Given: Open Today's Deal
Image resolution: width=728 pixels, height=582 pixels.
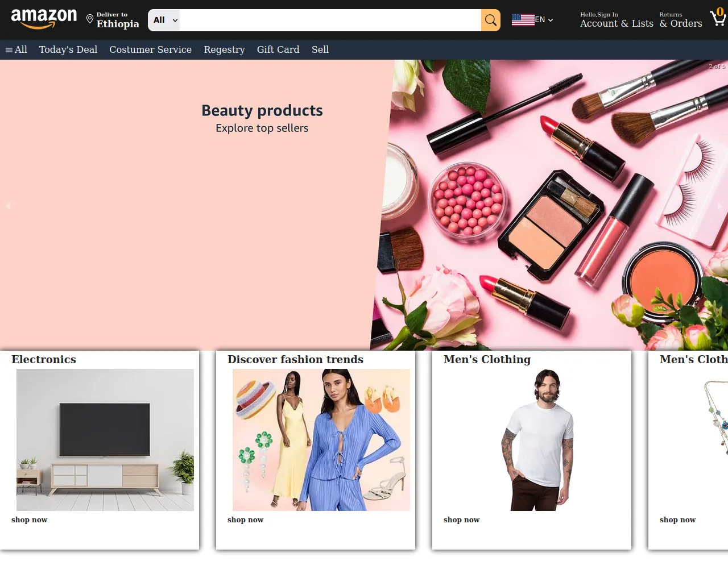Looking at the screenshot, I should click(x=68, y=49).
